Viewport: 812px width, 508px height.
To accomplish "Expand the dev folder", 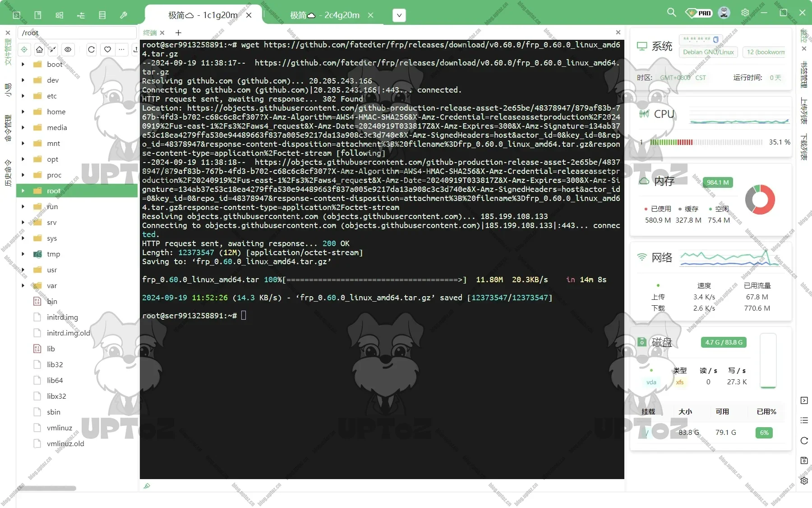I will [23, 80].
